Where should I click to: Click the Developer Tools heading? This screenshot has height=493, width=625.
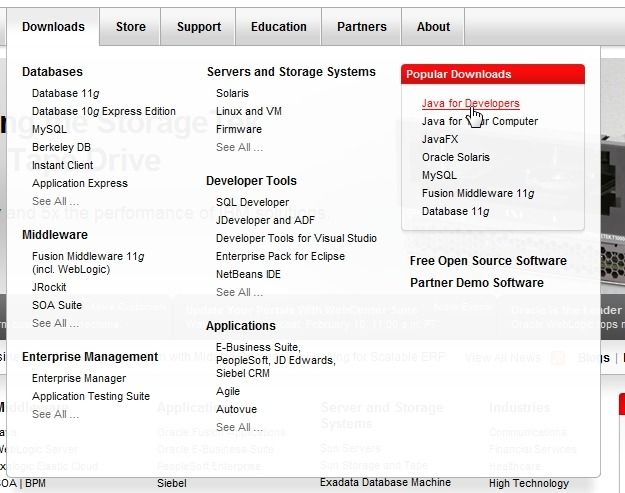coord(251,181)
